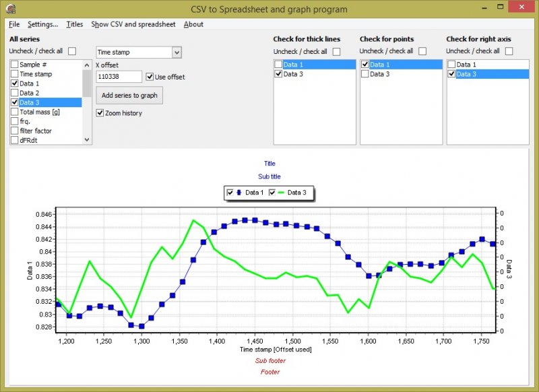The image size is (539, 392).
Task: Click the series list scrollbar thumb
Action: pos(87,84)
